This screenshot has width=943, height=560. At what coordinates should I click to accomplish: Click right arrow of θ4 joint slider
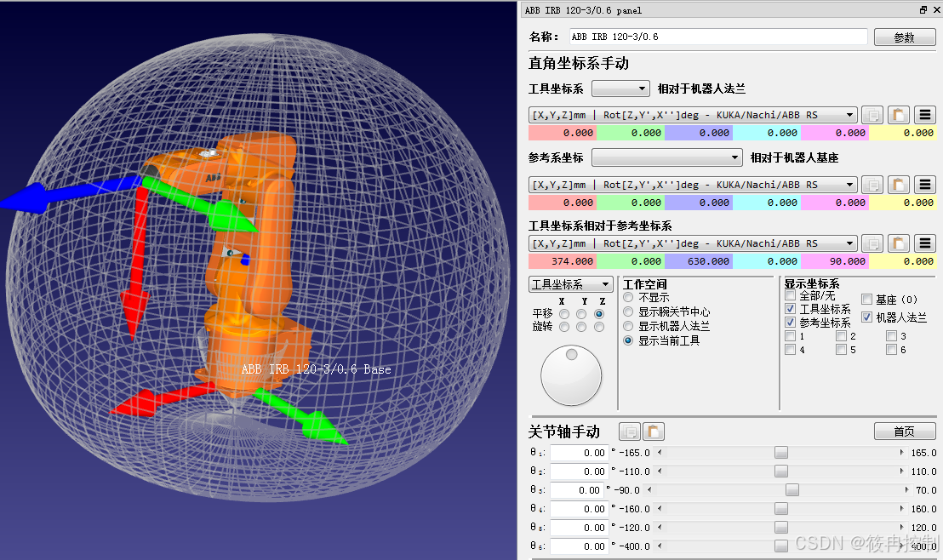901,508
